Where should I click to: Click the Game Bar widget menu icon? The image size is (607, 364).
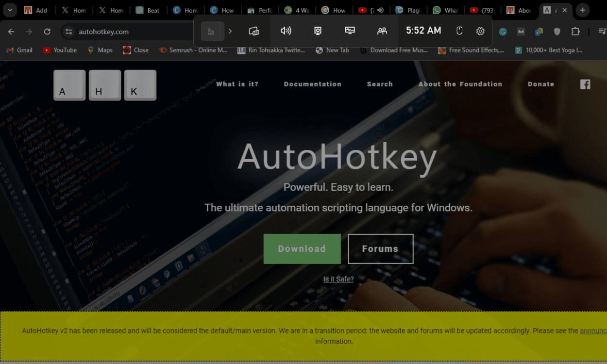point(254,31)
